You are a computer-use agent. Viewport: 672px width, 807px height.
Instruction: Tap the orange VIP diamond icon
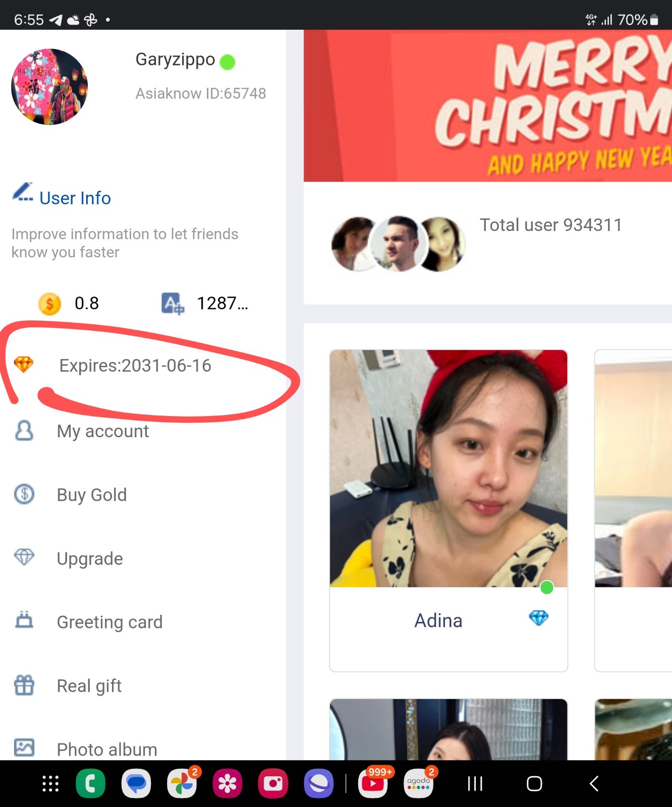(24, 364)
